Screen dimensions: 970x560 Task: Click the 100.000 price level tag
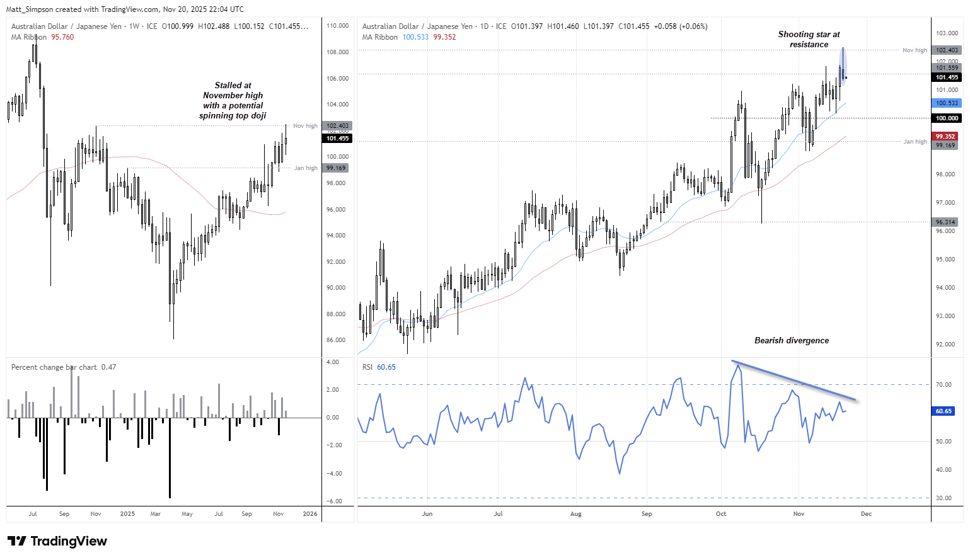(947, 118)
